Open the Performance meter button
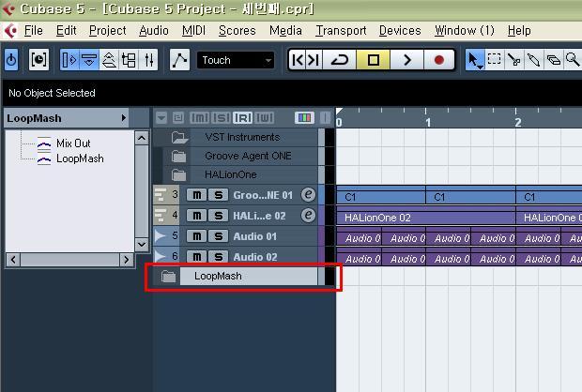The width and height of the screenshot is (582, 392). 38,59
